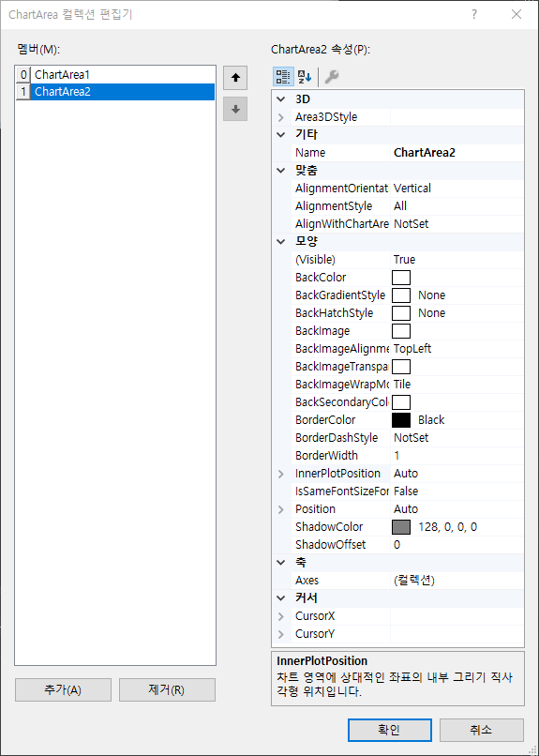The width and height of the screenshot is (539, 756).
Task: Move selected member down with arrow button
Action: (x=235, y=109)
